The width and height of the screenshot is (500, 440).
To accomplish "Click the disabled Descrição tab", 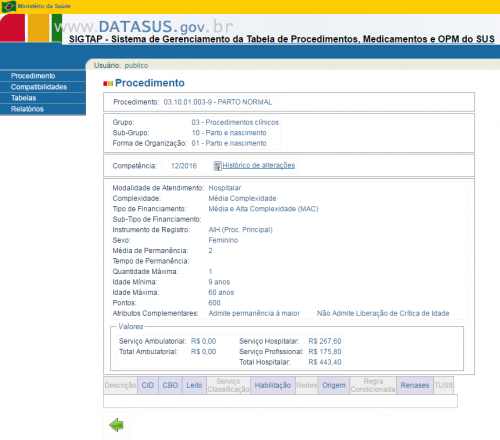I will [120, 385].
